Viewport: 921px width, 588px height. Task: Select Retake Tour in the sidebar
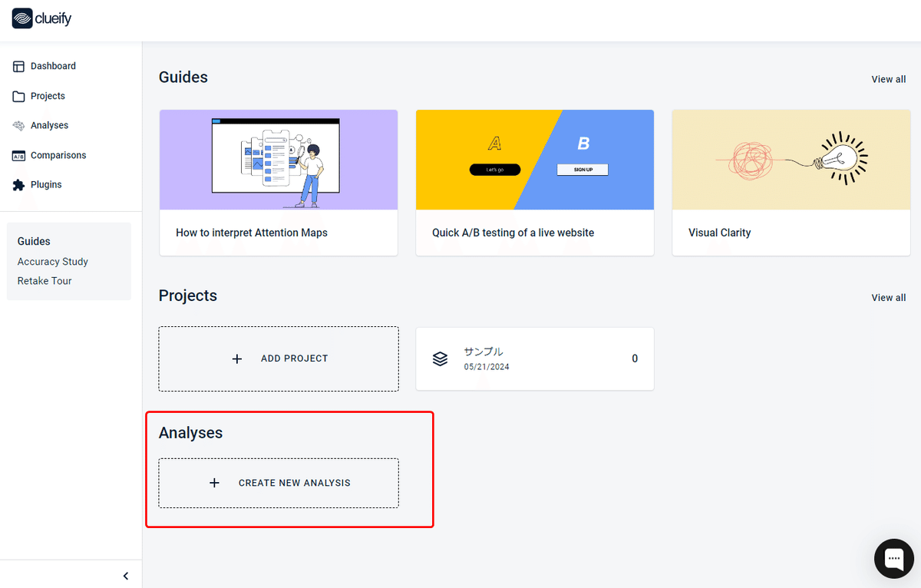(45, 281)
